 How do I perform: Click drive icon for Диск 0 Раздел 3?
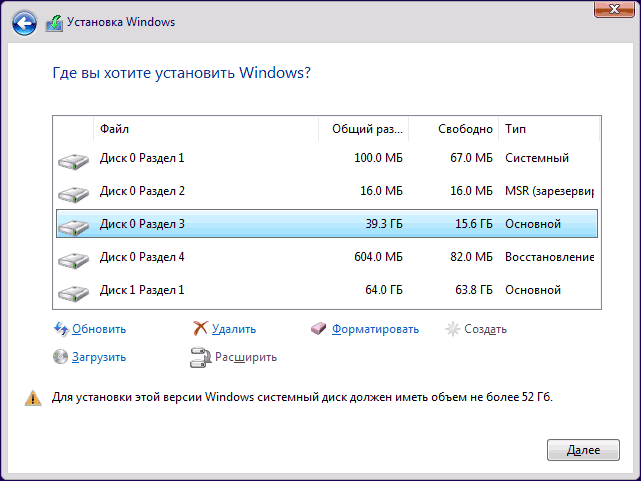(73, 227)
